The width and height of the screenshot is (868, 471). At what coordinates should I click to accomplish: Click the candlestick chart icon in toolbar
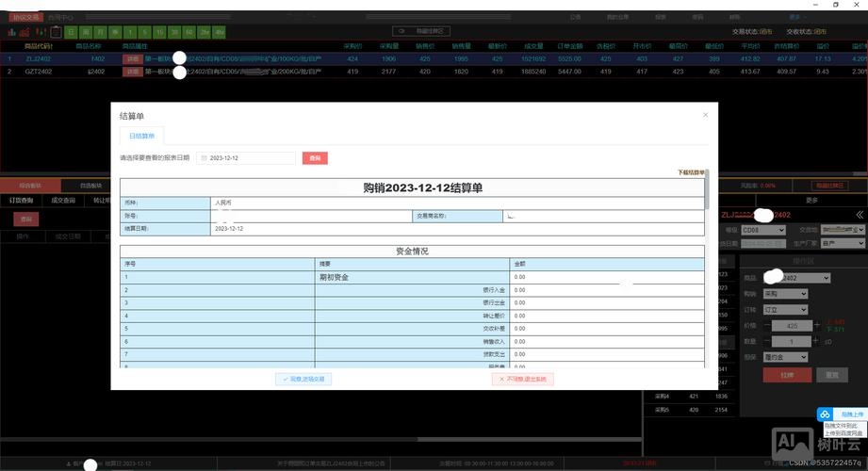click(x=41, y=31)
